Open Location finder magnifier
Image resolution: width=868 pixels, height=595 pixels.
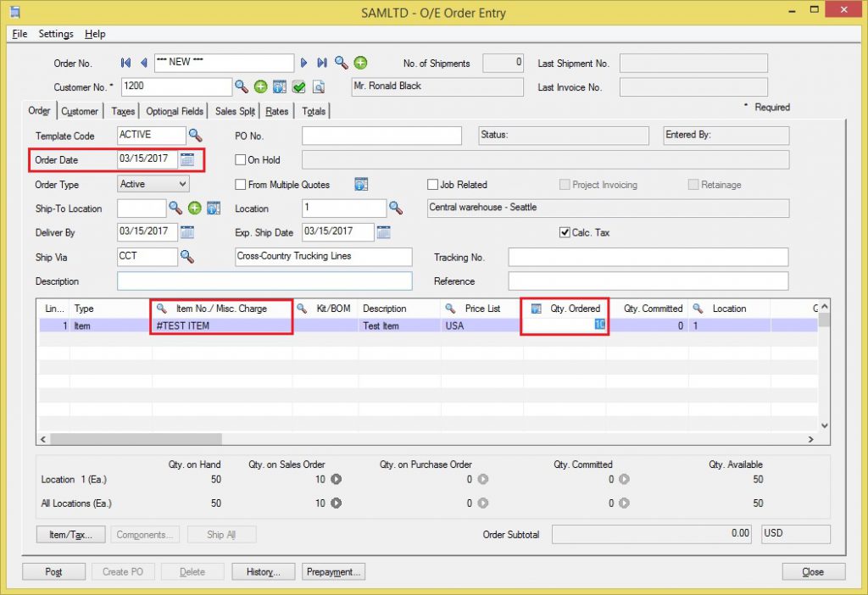pos(396,208)
